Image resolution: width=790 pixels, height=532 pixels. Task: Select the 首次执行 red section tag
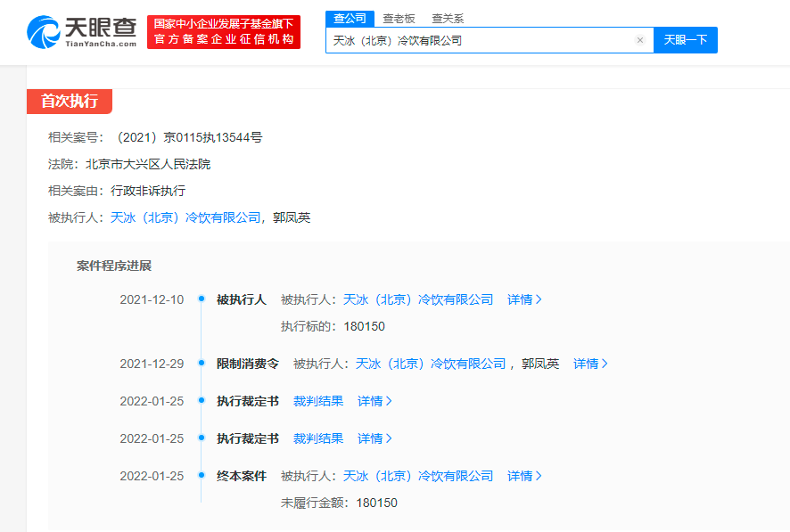tap(70, 102)
